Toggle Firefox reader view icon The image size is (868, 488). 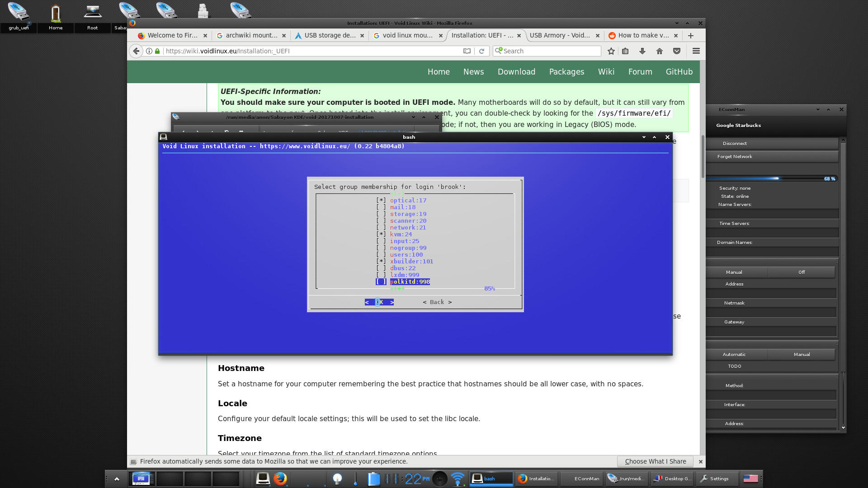pyautogui.click(x=467, y=51)
